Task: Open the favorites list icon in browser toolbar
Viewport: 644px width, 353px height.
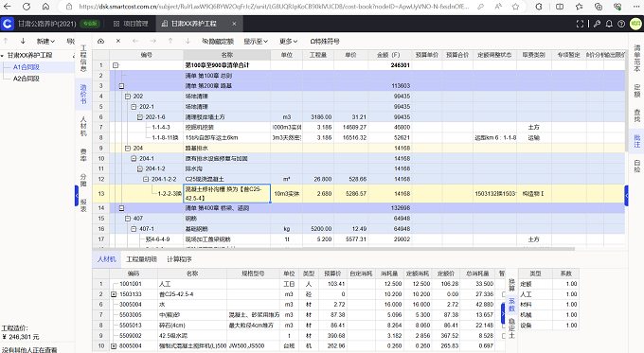Action: 579,7
